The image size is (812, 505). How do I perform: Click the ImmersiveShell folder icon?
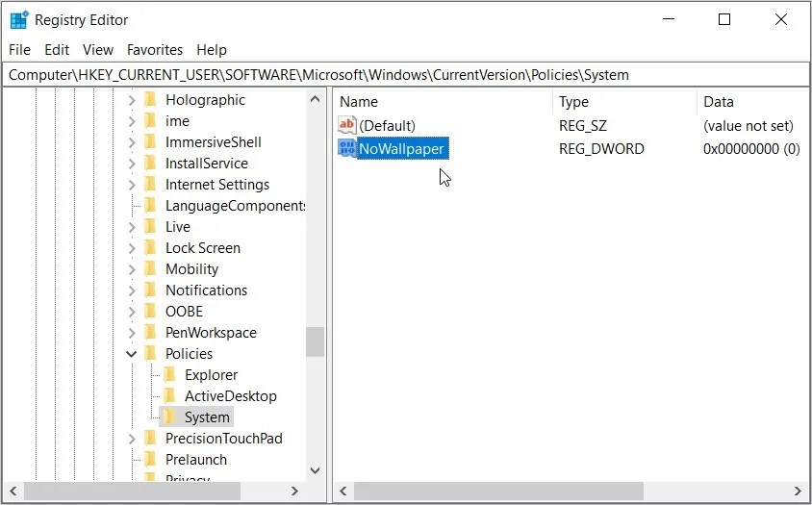tap(150, 142)
